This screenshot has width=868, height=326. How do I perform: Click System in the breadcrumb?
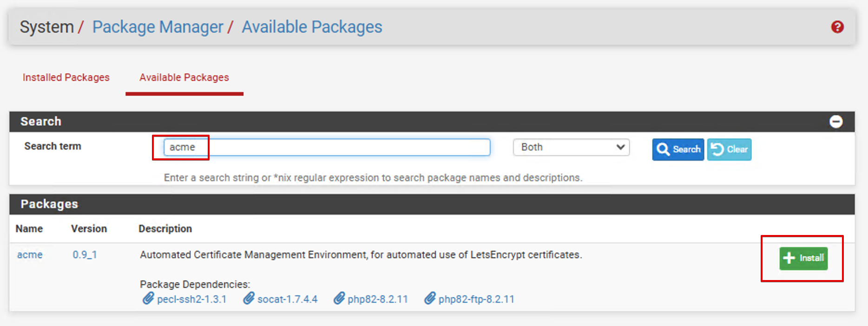click(46, 27)
